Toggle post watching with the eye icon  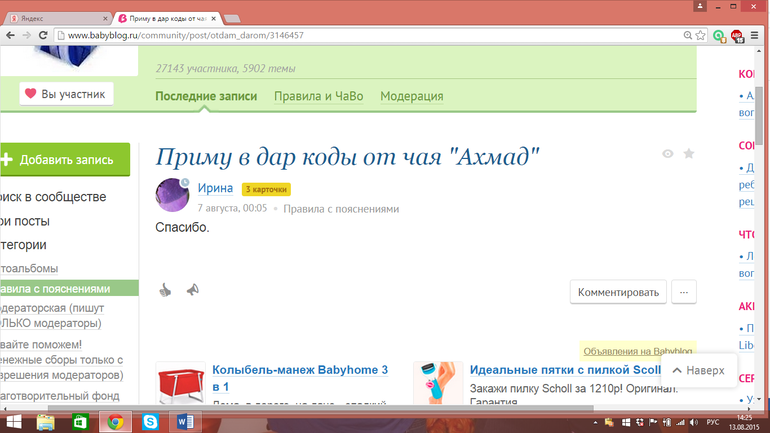click(667, 154)
